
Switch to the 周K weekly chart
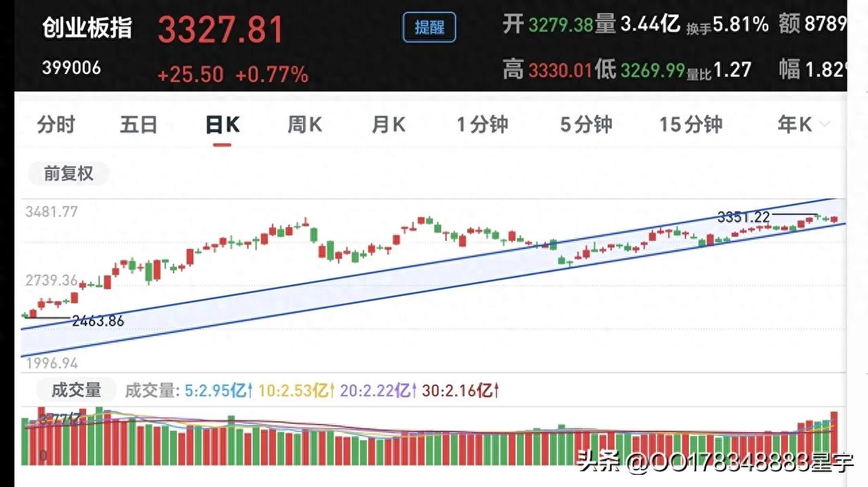pyautogui.click(x=304, y=125)
